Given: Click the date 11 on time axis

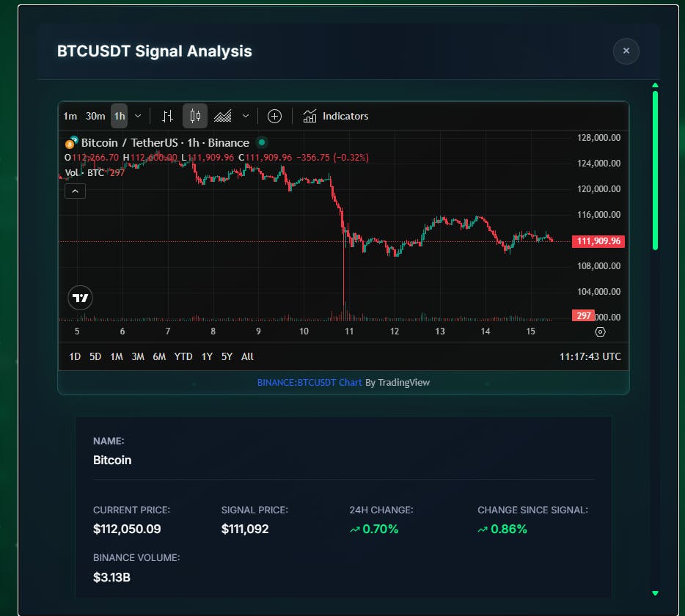Looking at the screenshot, I should [349, 331].
